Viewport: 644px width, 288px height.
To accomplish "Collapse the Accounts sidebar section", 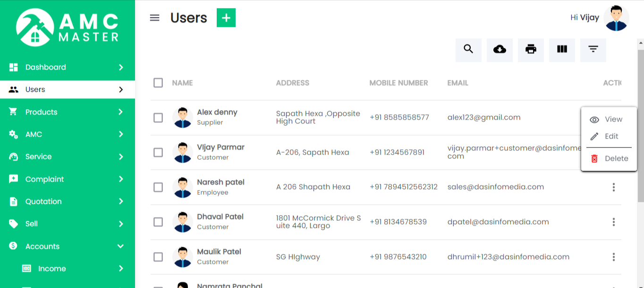I will (120, 246).
